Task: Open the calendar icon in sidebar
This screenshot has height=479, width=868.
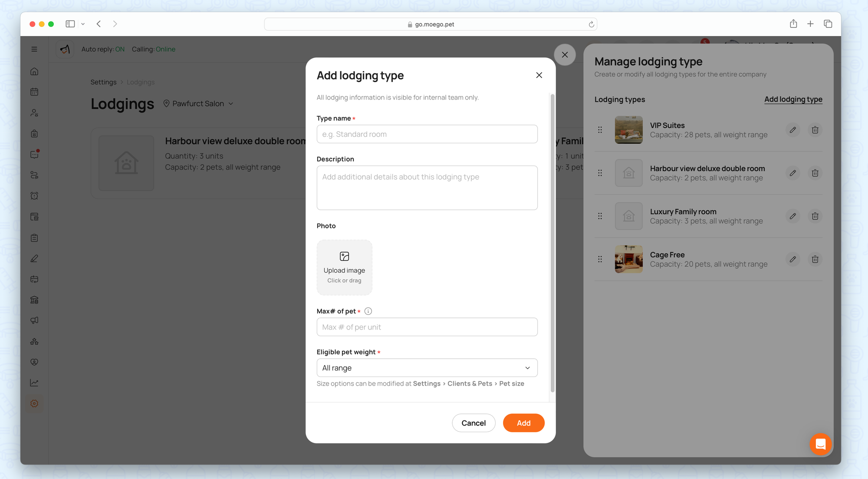Action: pos(34,92)
